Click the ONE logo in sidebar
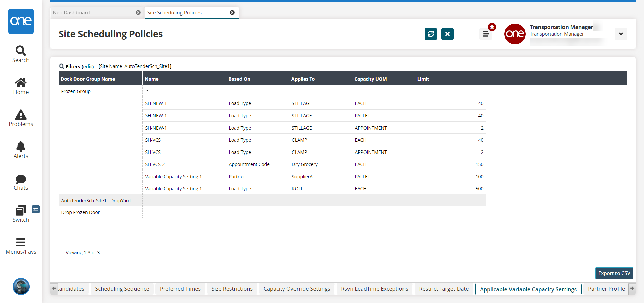This screenshot has height=303, width=644. tap(21, 21)
